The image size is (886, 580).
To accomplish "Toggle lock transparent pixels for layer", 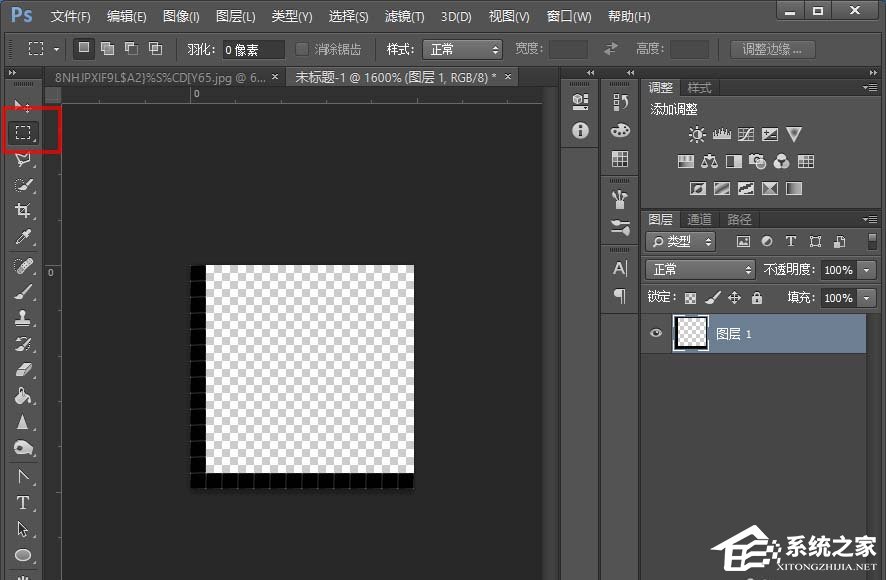I will click(x=689, y=298).
